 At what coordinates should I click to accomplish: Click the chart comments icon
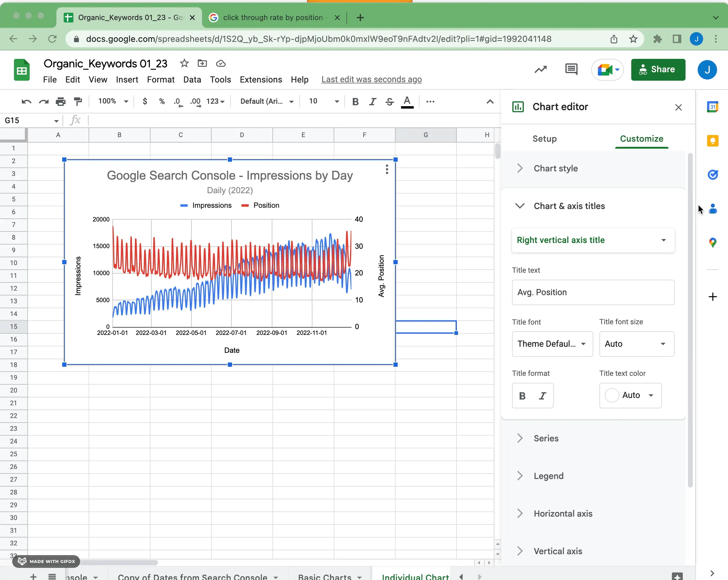click(570, 69)
